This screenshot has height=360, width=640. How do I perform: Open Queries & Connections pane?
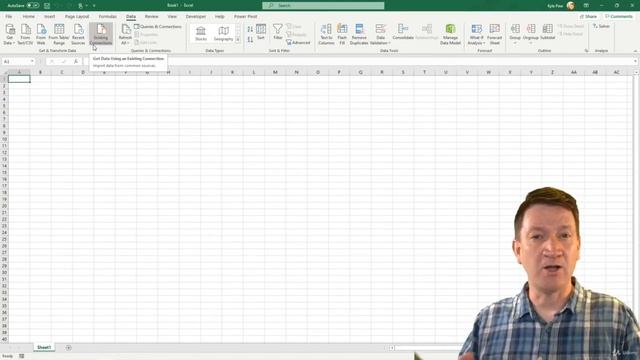(158, 27)
